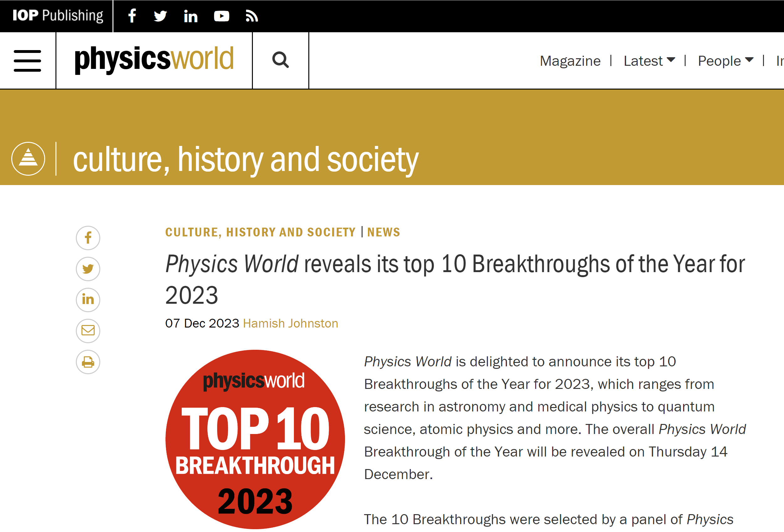Click the News category tag
Viewport: 784px width, 532px height.
click(384, 232)
